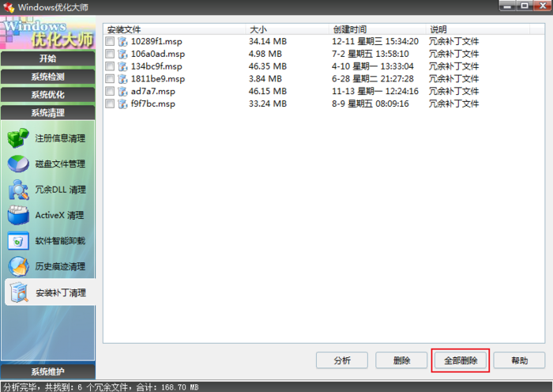
Task: Select the checkbox for 1811be9.msp
Action: [110, 79]
